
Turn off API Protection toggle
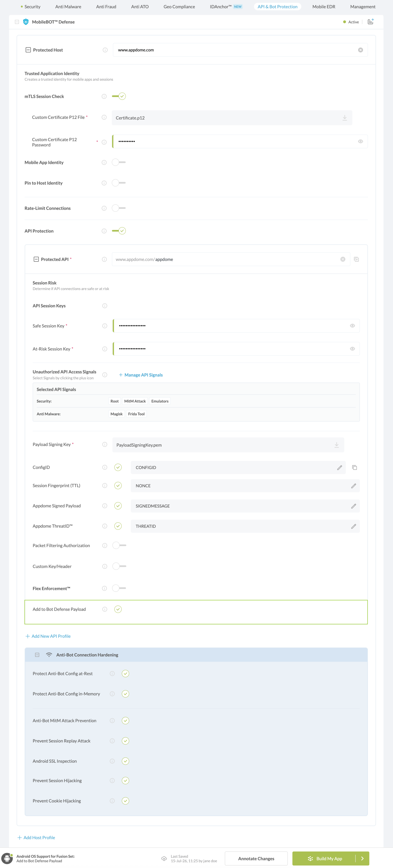[x=119, y=231]
